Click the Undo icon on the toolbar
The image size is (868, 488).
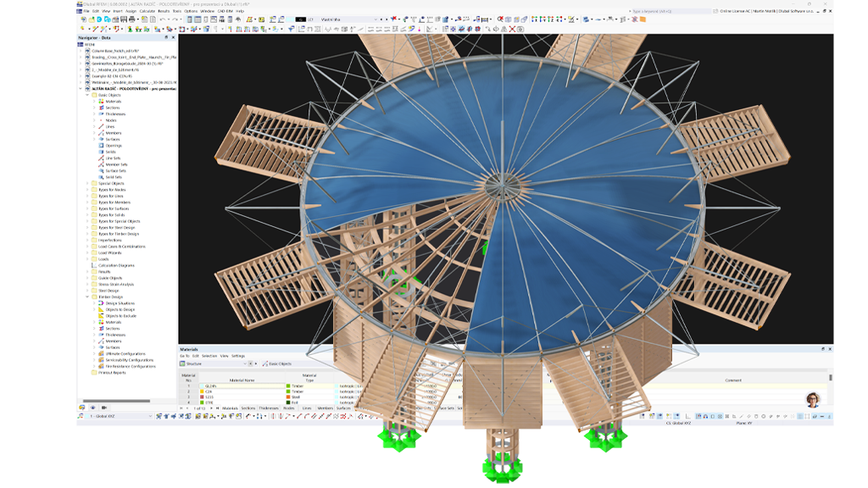click(163, 19)
